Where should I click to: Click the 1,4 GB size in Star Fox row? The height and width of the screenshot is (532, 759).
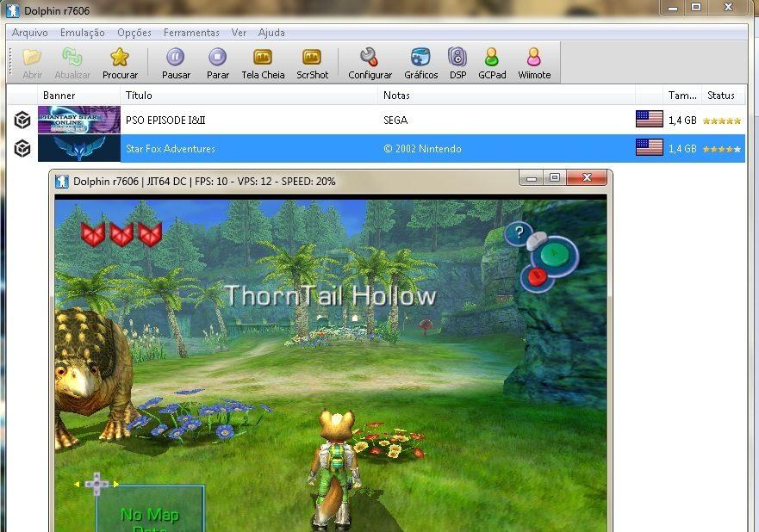pos(682,148)
